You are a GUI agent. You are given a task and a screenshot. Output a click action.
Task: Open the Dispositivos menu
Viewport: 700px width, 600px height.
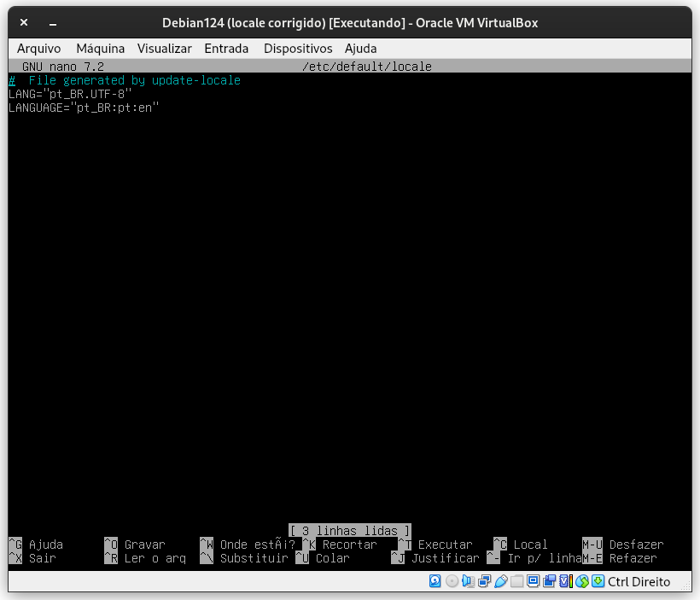click(x=298, y=48)
